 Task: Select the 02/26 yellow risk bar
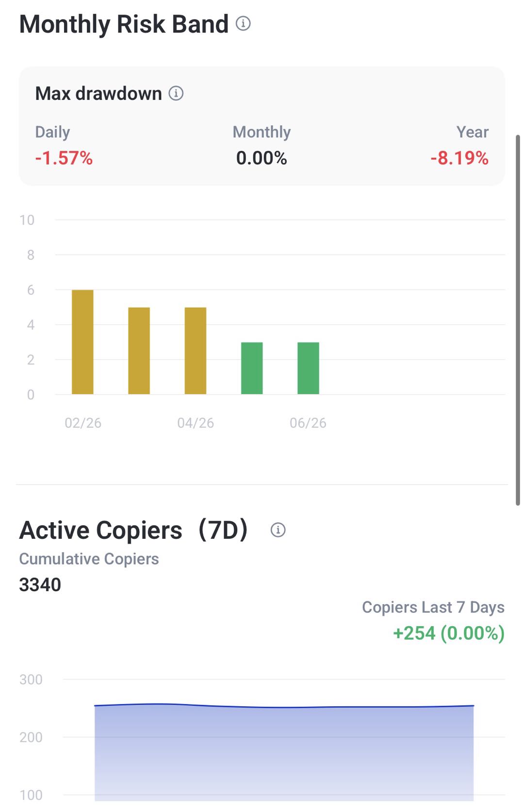(82, 342)
